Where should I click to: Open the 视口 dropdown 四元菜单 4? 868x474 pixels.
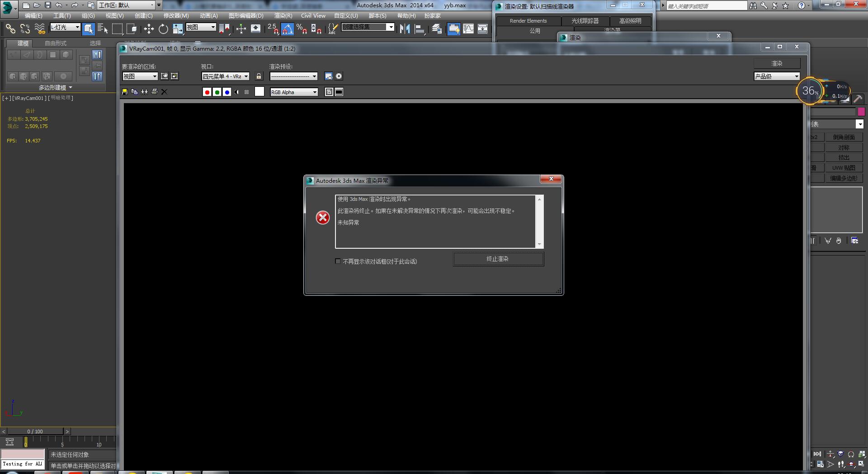[x=225, y=76]
